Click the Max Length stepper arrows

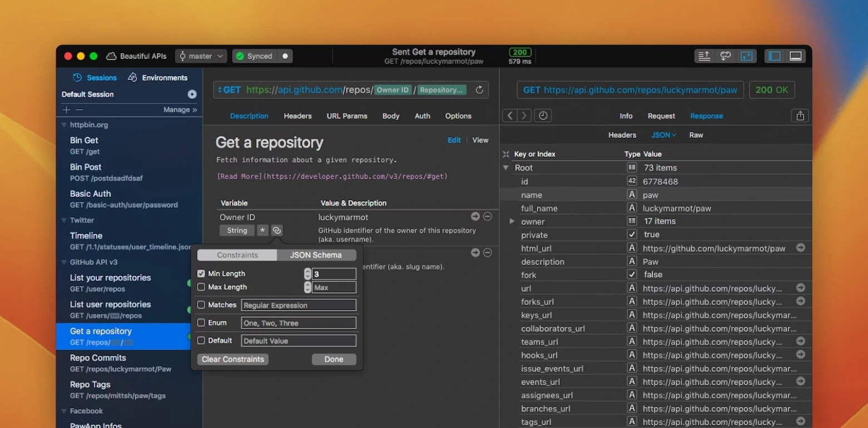pyautogui.click(x=308, y=287)
